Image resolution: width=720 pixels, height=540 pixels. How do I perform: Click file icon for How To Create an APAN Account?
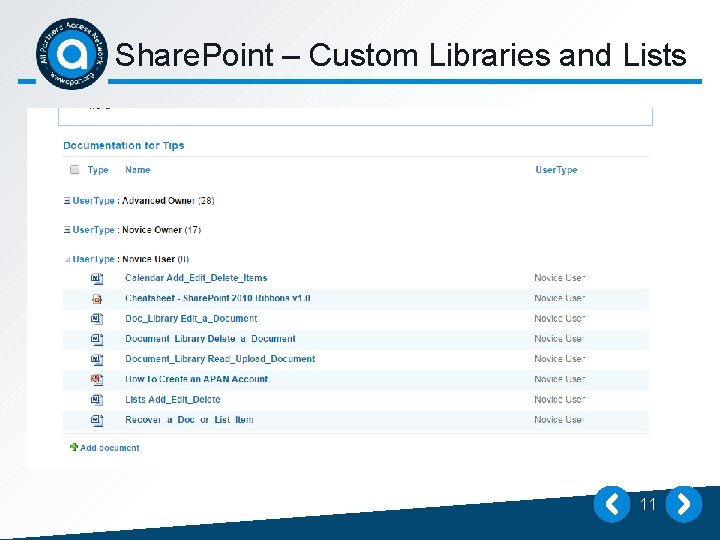point(97,379)
